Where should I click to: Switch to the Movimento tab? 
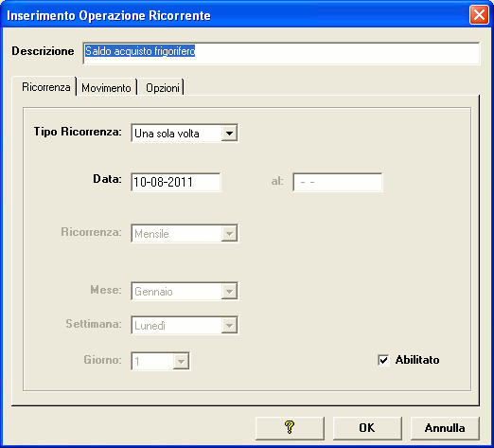click(106, 87)
